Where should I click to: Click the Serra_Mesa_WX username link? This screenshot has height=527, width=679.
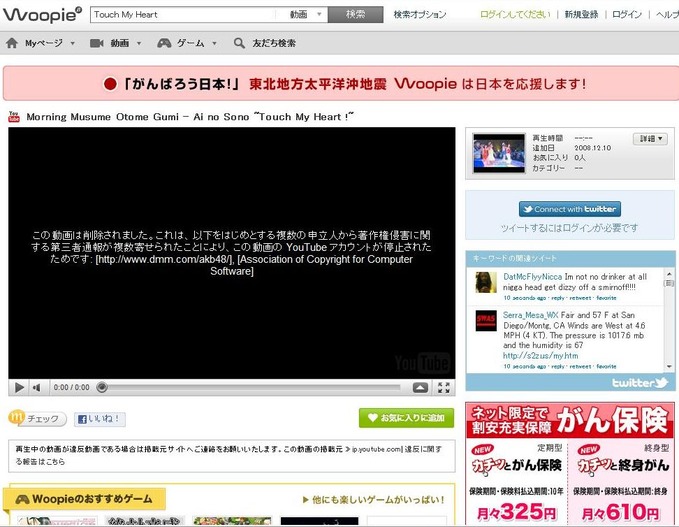point(530,315)
